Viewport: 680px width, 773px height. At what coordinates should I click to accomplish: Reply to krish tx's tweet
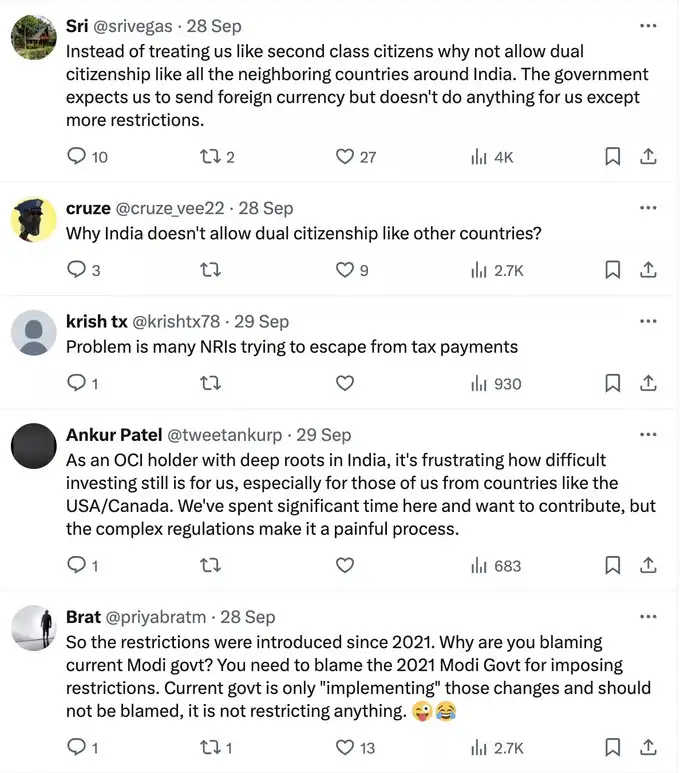coord(77,383)
